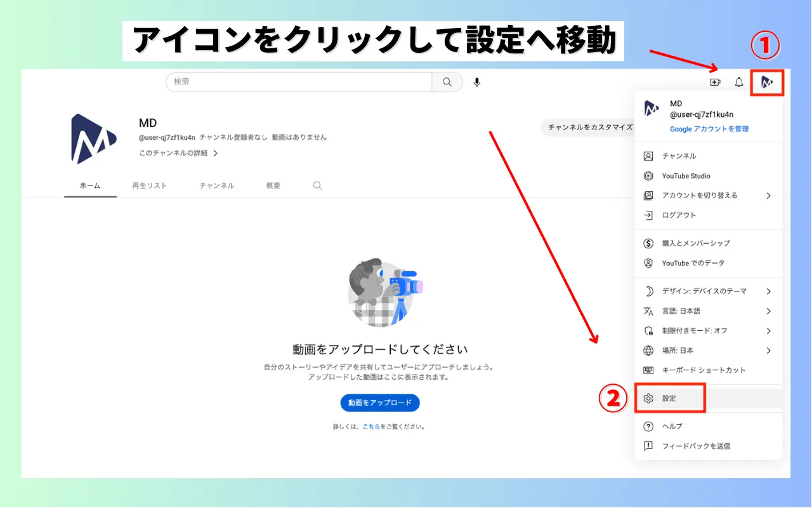812x508 pixels.
Task: Click in the 検索 search field
Action: click(298, 82)
